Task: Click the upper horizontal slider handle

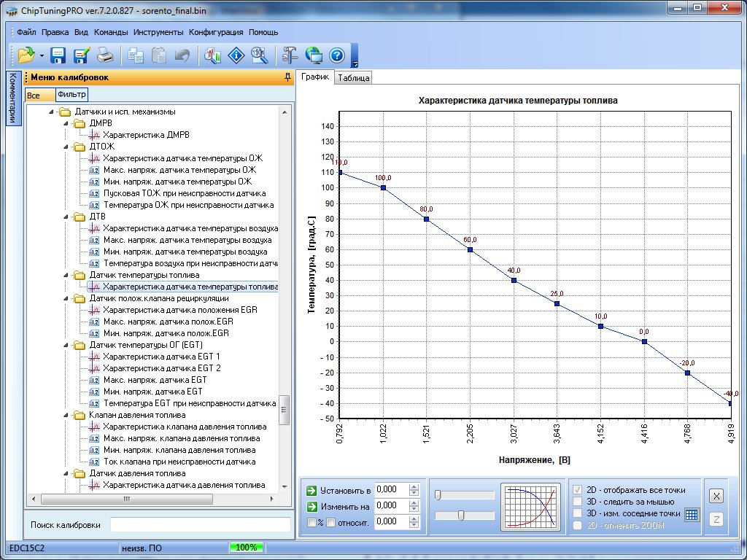Action: [438, 495]
